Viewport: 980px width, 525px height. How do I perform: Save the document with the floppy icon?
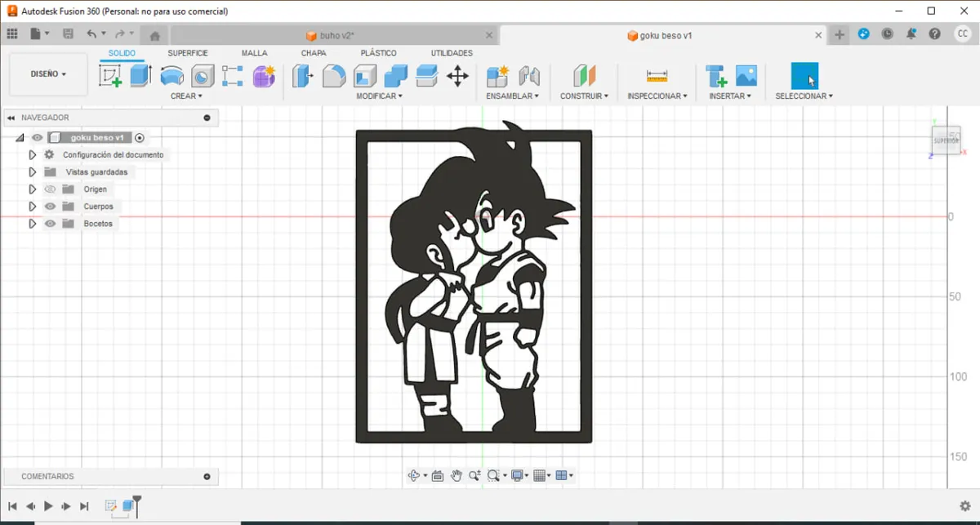68,34
